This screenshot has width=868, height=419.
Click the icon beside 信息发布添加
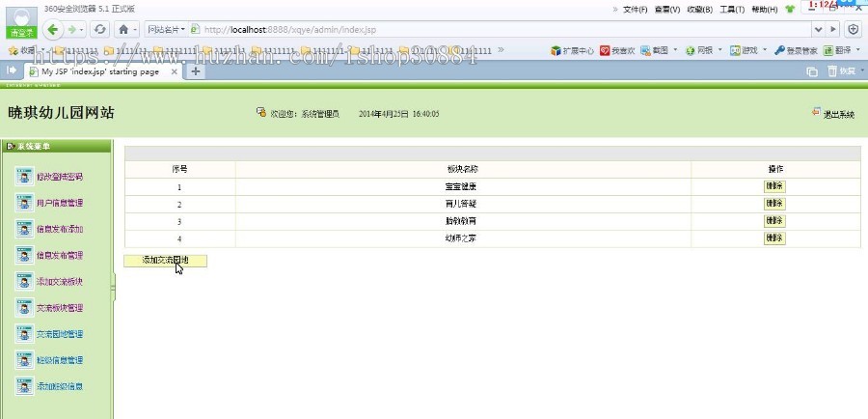coord(24,229)
